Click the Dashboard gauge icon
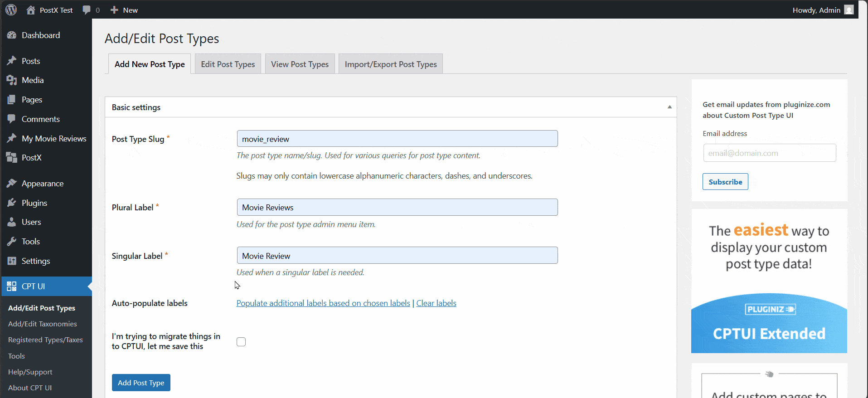 tap(12, 35)
